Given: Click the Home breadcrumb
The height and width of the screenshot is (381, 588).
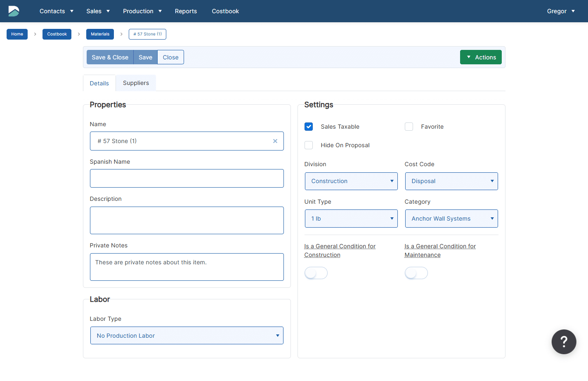Looking at the screenshot, I should [17, 34].
